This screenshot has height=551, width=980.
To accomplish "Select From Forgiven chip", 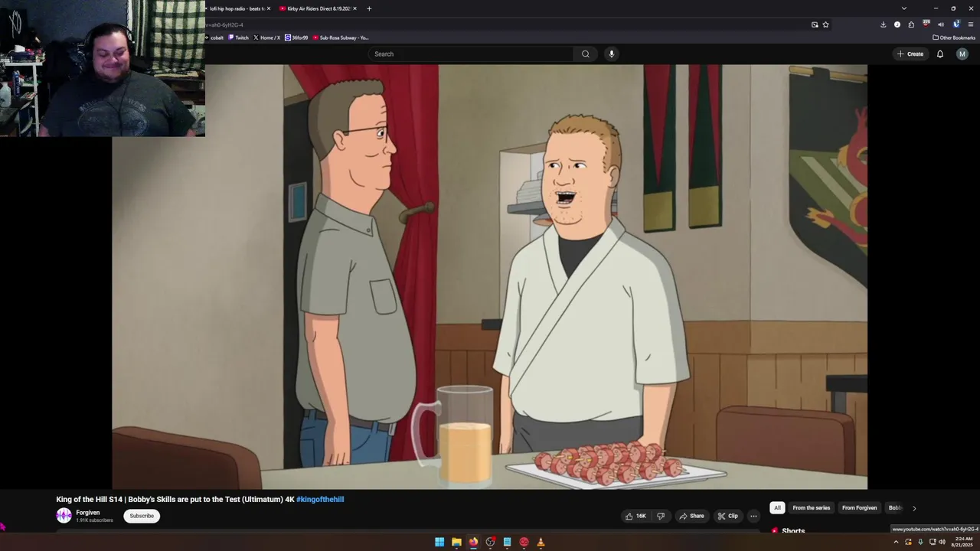I will pyautogui.click(x=859, y=507).
